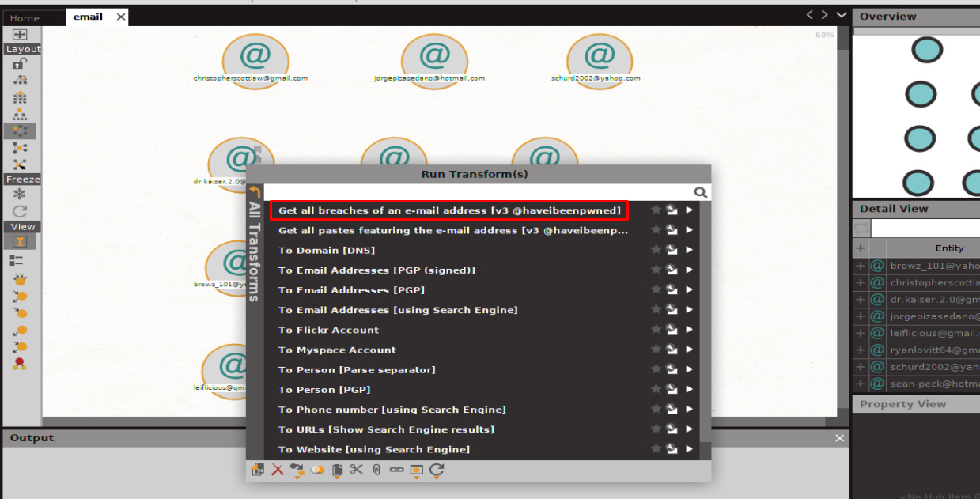Open the change type arrow icon dropdown
Image resolution: width=980 pixels, height=499 pixels.
(297, 471)
